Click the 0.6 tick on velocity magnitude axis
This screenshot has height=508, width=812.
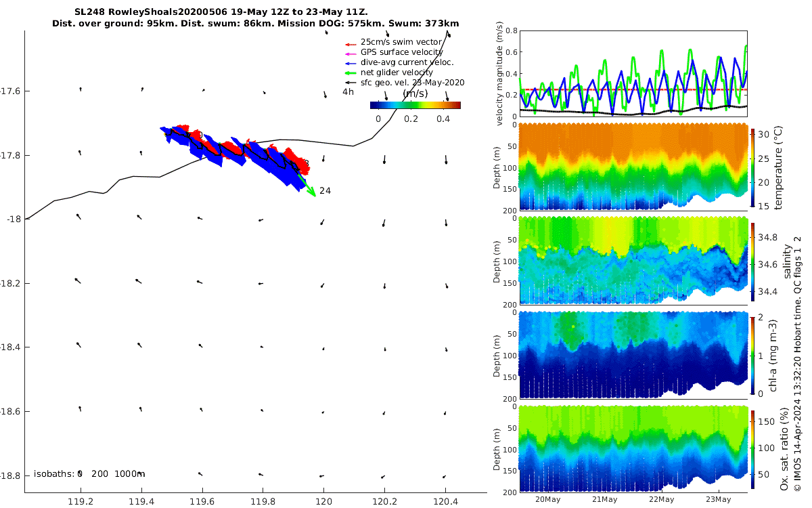pos(512,52)
